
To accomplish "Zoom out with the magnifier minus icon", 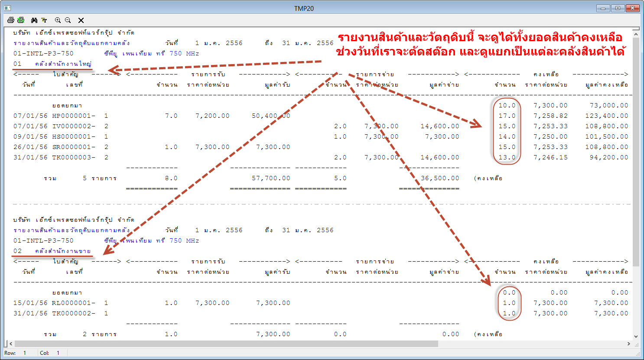I will coord(68,20).
